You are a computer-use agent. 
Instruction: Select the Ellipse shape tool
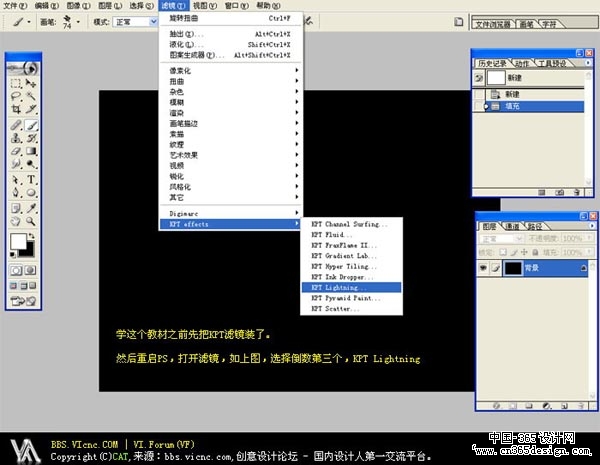[31, 193]
